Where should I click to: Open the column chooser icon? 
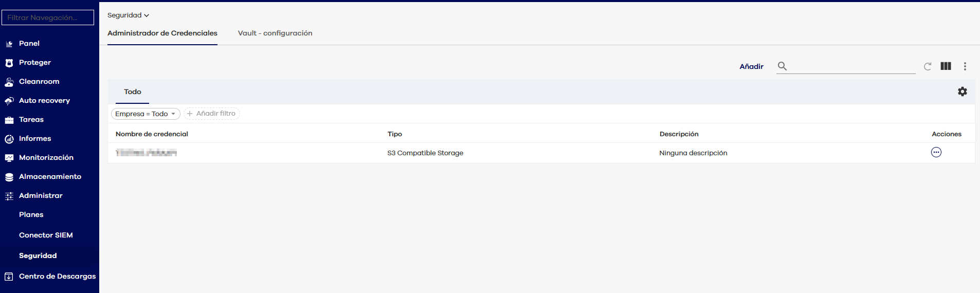(946, 66)
